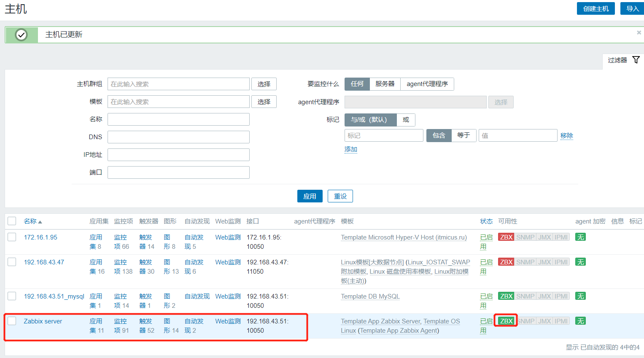644x358 pixels.
Task: Toggle 已启用 status for 172.16.1.95
Action: [486, 242]
